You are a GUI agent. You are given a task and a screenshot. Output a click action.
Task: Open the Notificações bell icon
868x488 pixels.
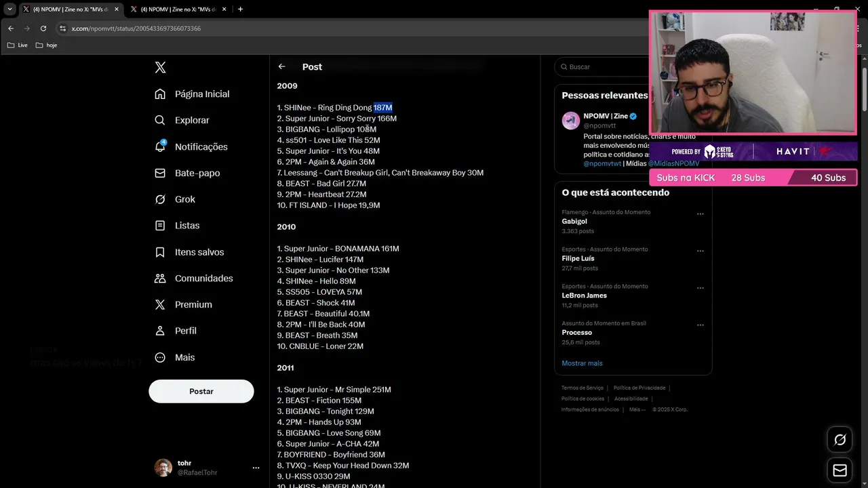[x=160, y=146]
